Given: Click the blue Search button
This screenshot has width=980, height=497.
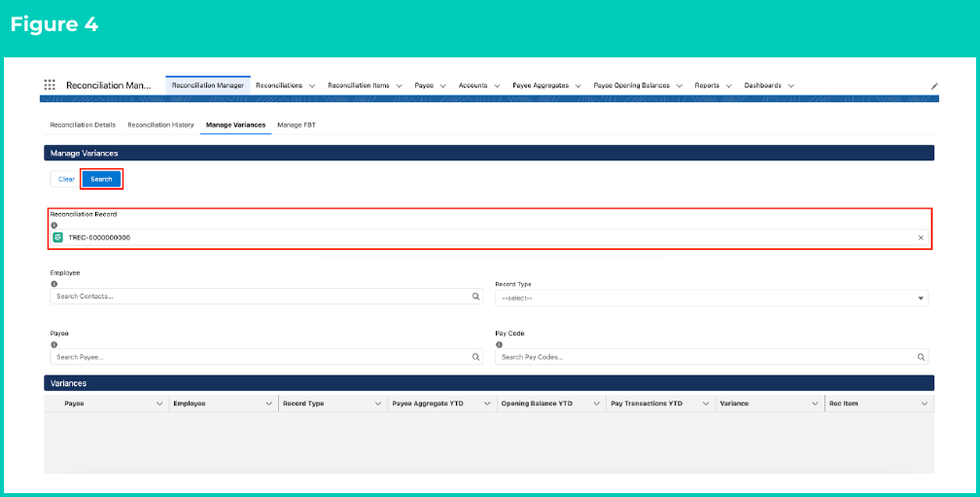Looking at the screenshot, I should 101,179.
